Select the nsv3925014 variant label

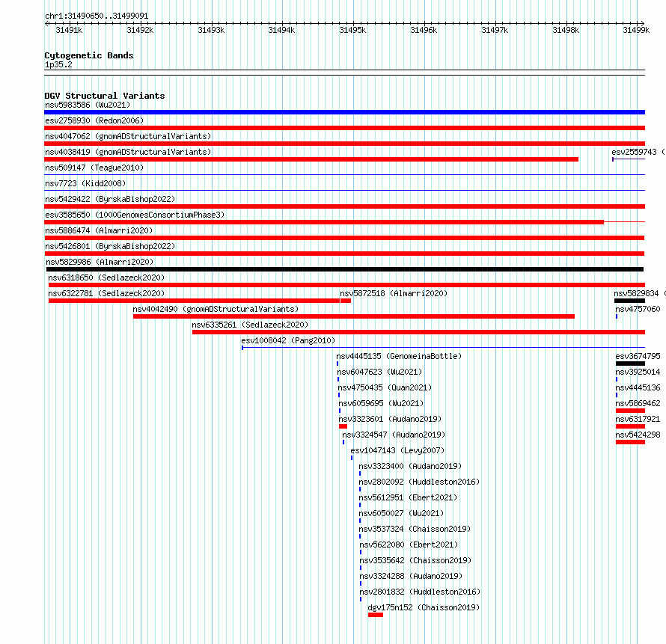pos(638,372)
